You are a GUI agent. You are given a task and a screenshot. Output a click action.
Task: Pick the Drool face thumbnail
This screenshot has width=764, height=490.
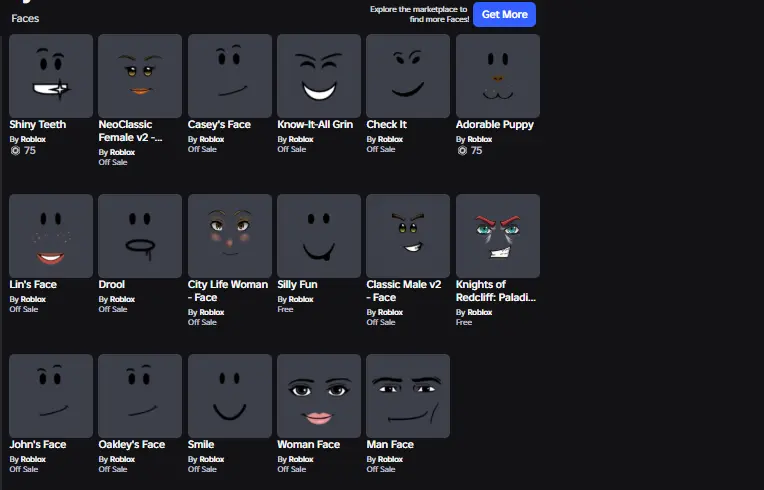coord(140,236)
